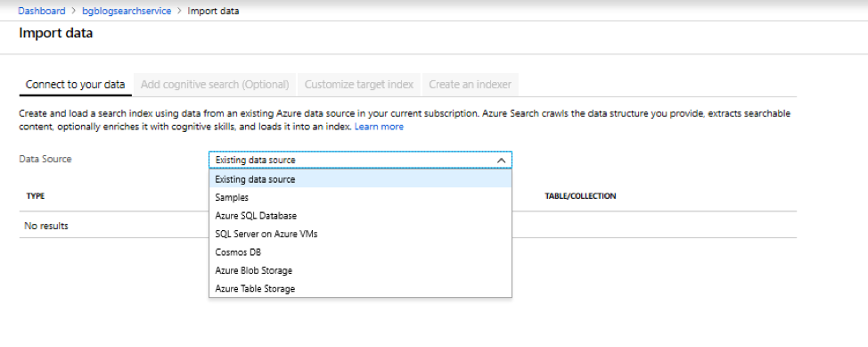Open the Dashboard breadcrumb link

[42, 11]
